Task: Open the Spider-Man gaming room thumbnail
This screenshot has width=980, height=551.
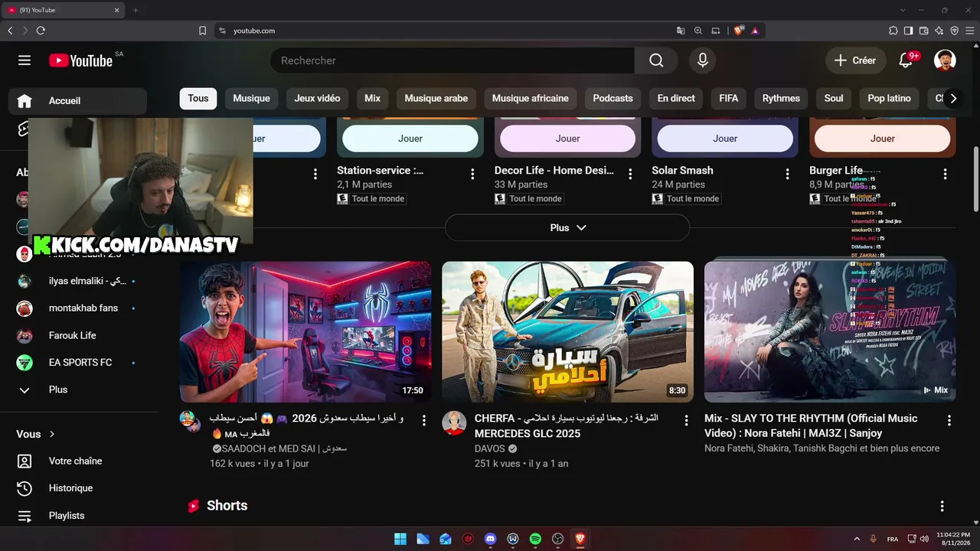Action: click(305, 332)
